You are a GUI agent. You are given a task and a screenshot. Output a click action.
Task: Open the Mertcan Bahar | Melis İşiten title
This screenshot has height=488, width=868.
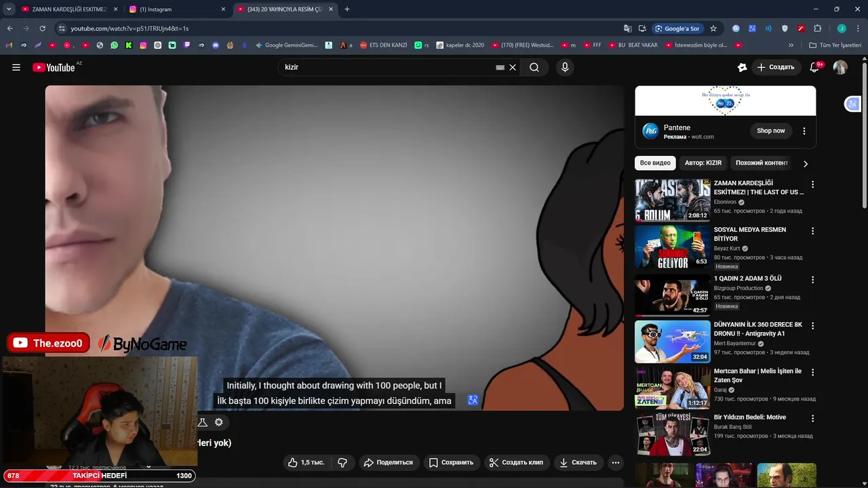[x=757, y=375]
